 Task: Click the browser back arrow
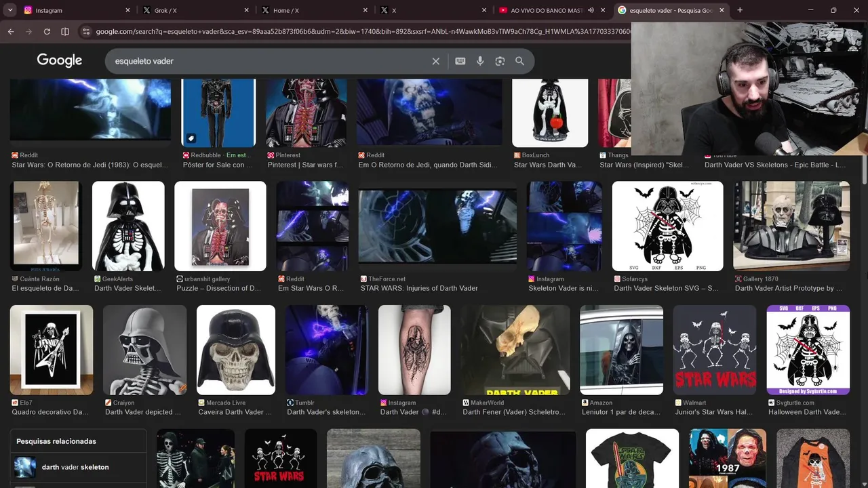(11, 31)
